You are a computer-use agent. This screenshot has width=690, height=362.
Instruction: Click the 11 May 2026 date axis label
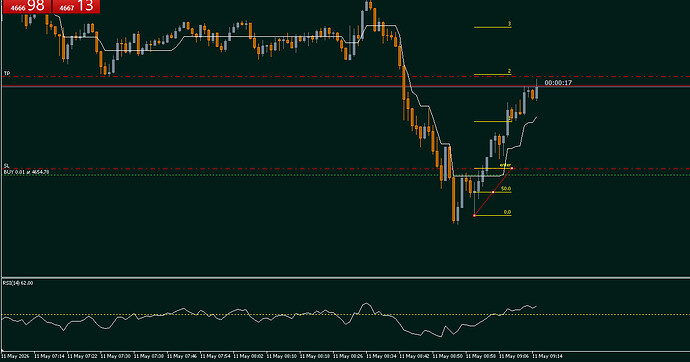16,356
